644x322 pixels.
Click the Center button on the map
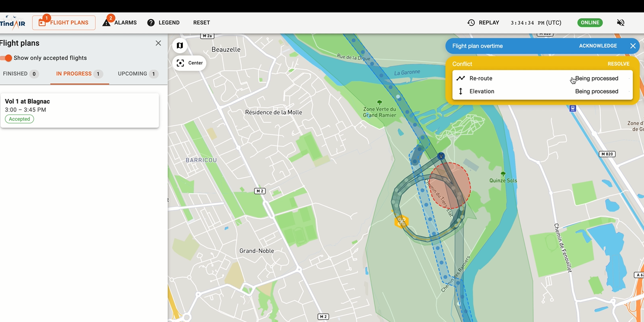(189, 63)
